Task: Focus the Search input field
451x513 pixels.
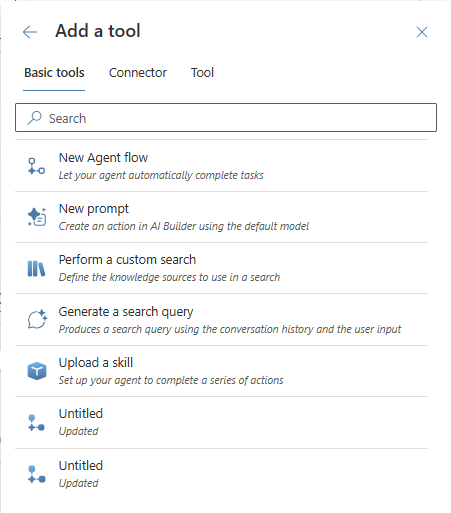Action: click(x=226, y=118)
